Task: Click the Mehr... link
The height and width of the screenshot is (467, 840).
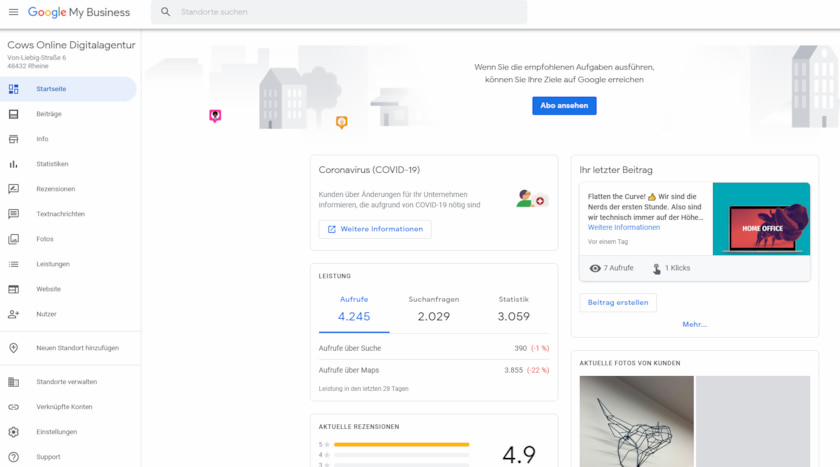Action: click(694, 324)
